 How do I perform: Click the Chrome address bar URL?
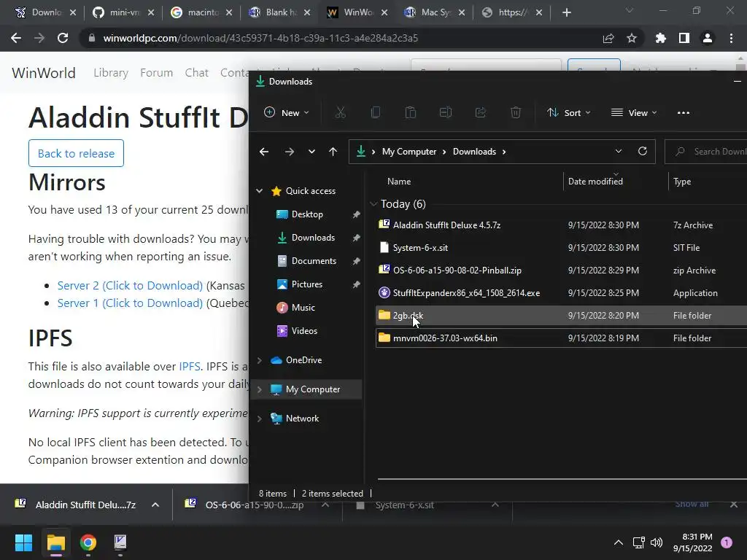tap(260, 38)
